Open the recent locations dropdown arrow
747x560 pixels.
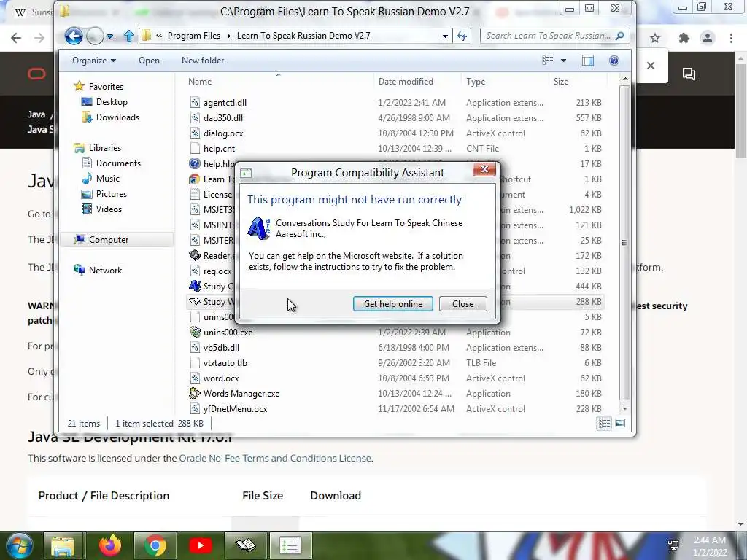(x=110, y=36)
